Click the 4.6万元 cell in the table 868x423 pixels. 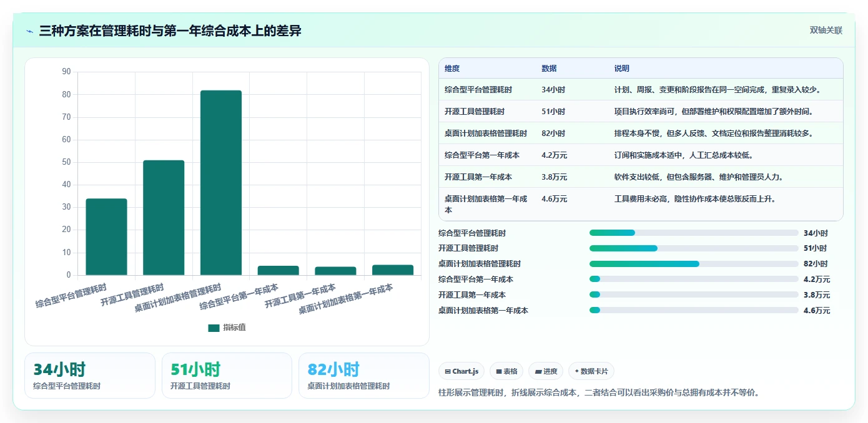point(555,199)
